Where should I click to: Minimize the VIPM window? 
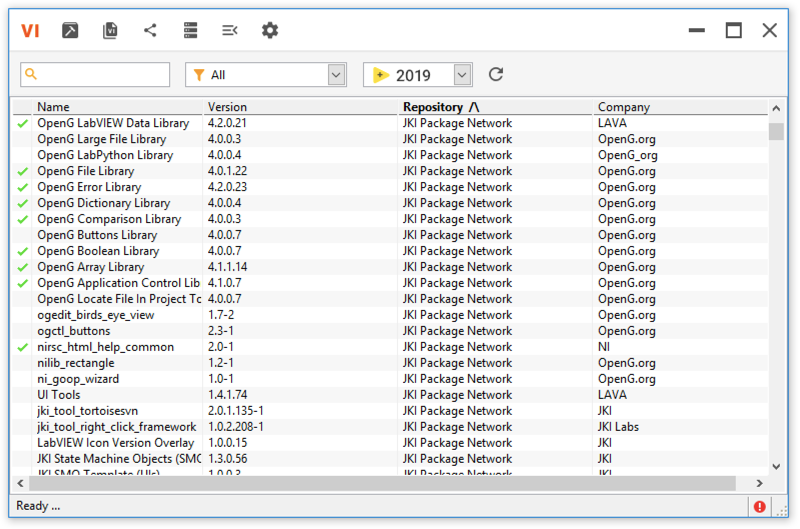(x=696, y=31)
